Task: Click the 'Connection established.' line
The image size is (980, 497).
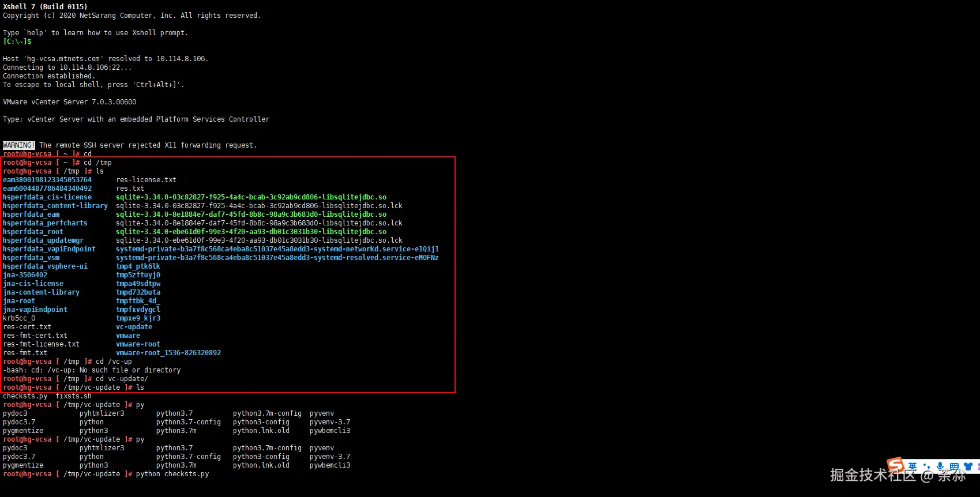Action: (x=49, y=76)
